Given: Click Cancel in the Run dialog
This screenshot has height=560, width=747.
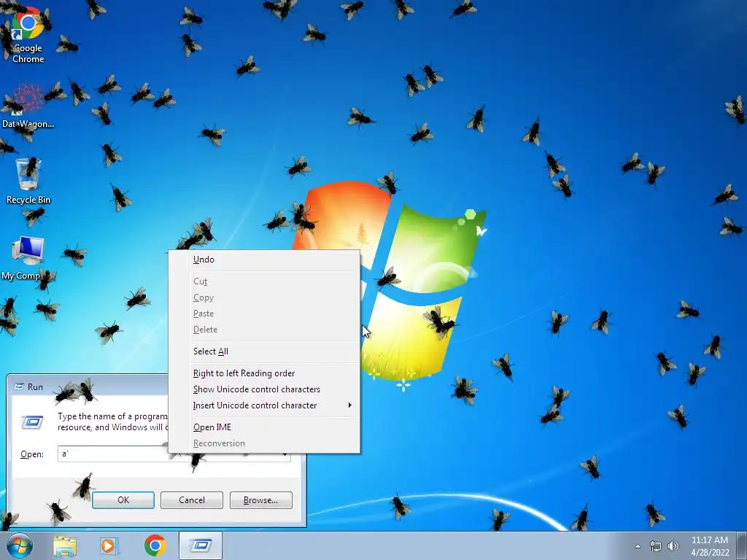Looking at the screenshot, I should pos(192,500).
